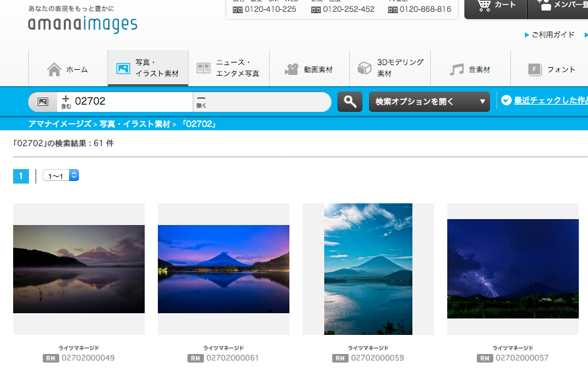Click the 含む include keyword field containing 02702
The width and height of the screenshot is (588, 379).
132,102
